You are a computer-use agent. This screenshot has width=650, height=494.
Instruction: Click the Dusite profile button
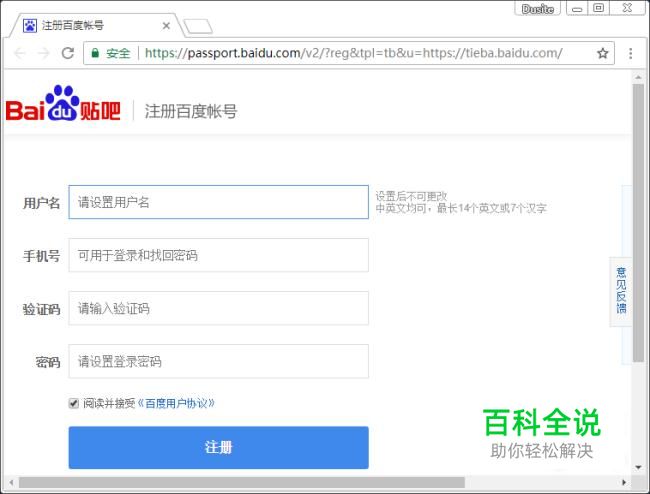point(538,9)
